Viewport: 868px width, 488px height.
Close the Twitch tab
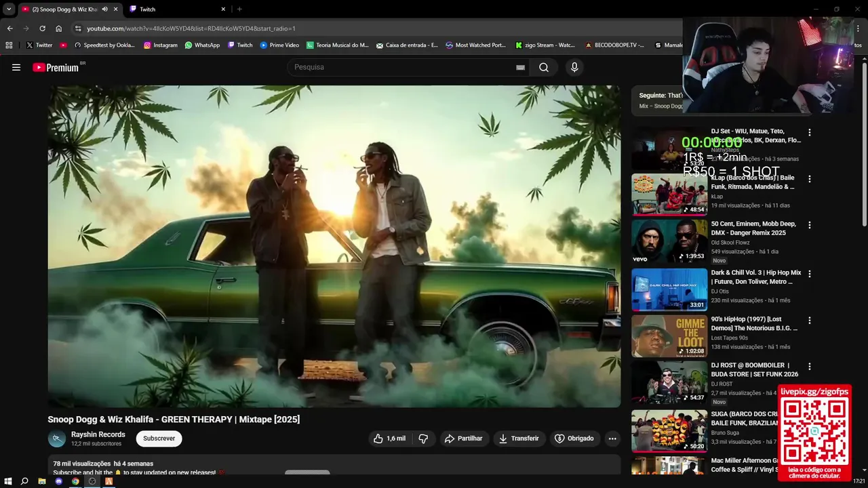pos(223,9)
